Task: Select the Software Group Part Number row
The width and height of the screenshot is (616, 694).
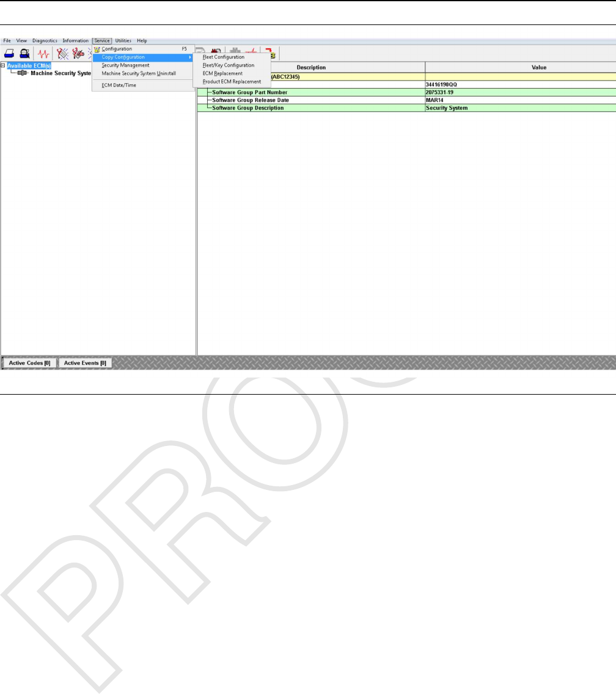Action: (x=406, y=92)
